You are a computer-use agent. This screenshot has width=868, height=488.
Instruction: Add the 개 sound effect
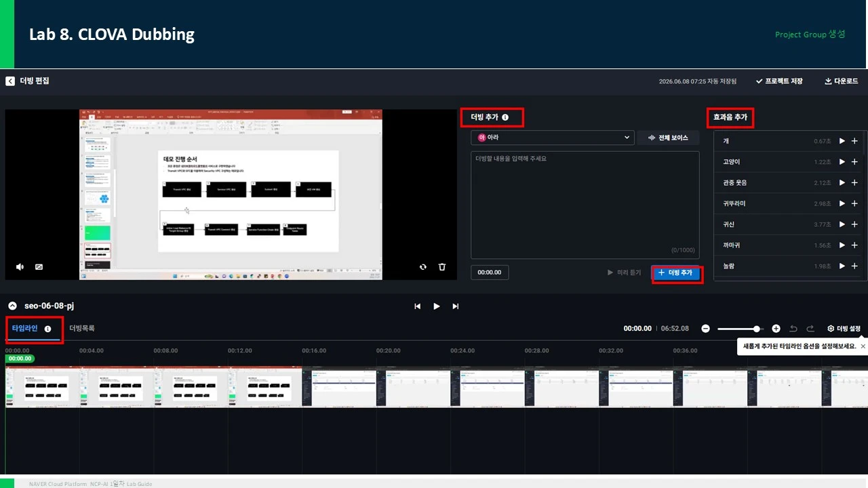(x=854, y=141)
